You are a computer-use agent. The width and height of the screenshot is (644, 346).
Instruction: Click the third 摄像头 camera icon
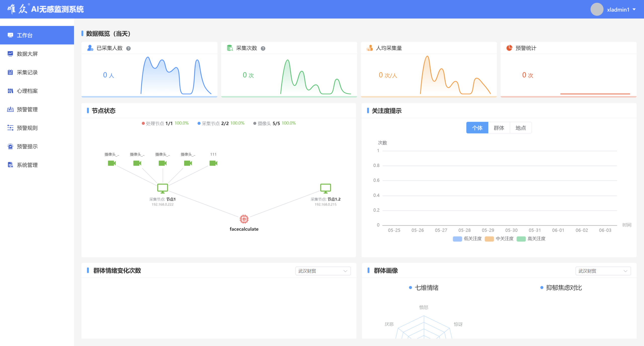(x=163, y=163)
